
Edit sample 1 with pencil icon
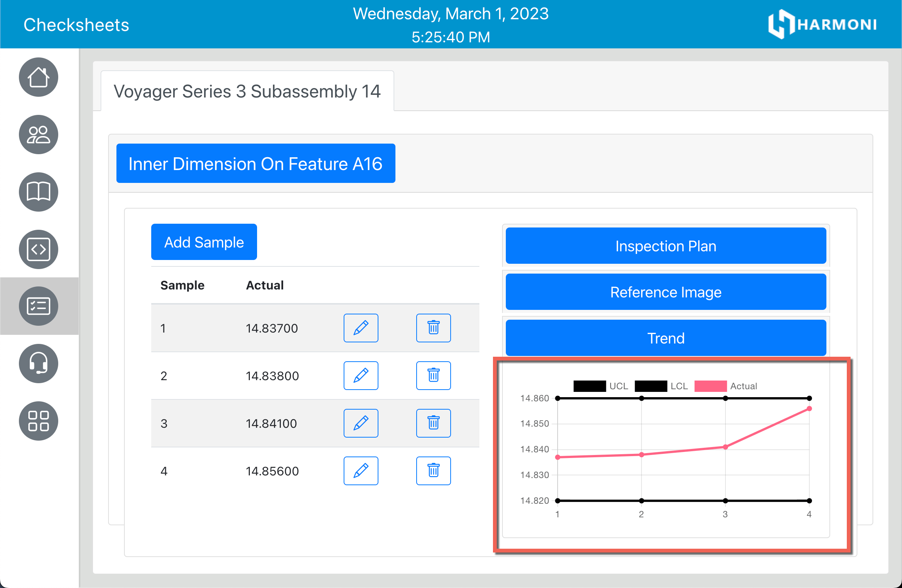coord(360,328)
